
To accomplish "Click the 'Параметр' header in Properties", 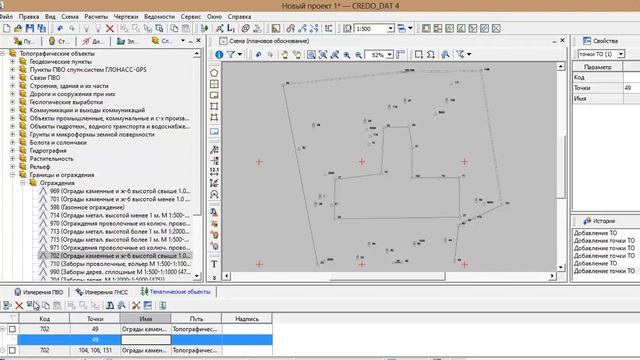I will pyautogui.click(x=598, y=67).
